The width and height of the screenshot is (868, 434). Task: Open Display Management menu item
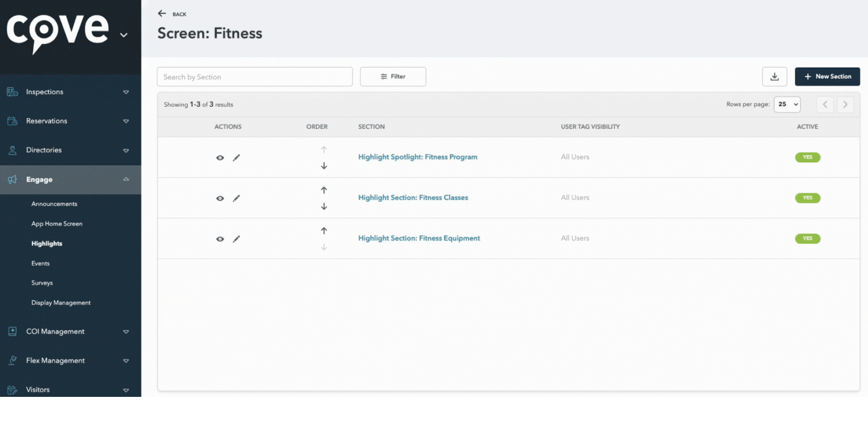[x=61, y=303]
